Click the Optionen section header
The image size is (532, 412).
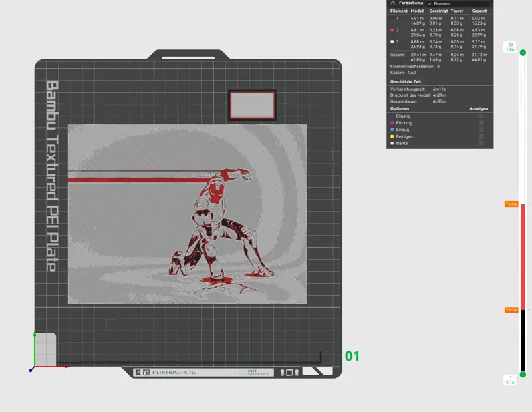[x=400, y=108]
